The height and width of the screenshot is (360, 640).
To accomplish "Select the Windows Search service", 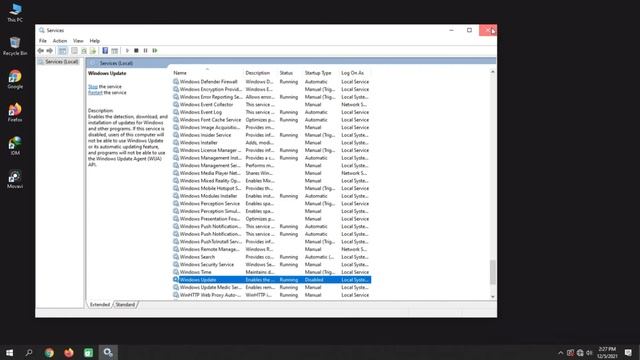I will pyautogui.click(x=271, y=257).
